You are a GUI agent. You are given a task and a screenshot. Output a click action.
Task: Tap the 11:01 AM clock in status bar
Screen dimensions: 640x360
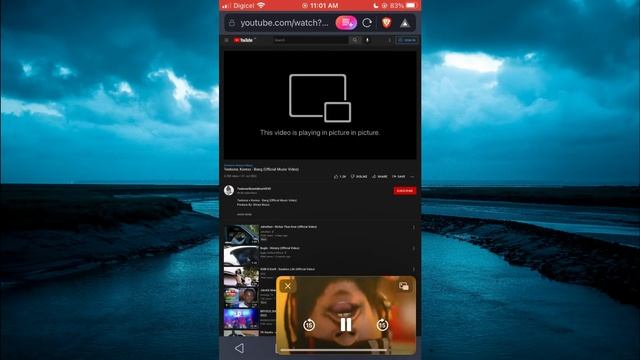click(x=324, y=5)
